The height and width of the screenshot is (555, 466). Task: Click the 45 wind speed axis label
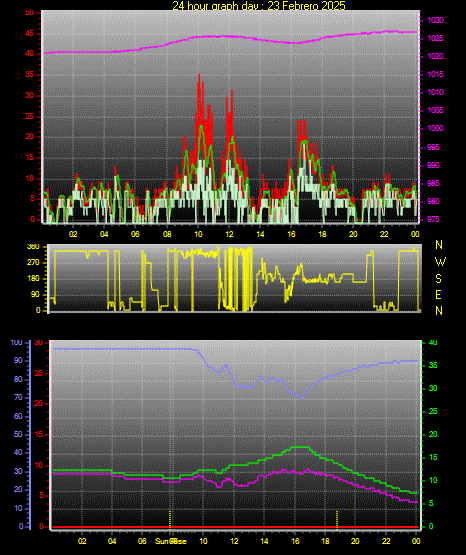[30, 34]
